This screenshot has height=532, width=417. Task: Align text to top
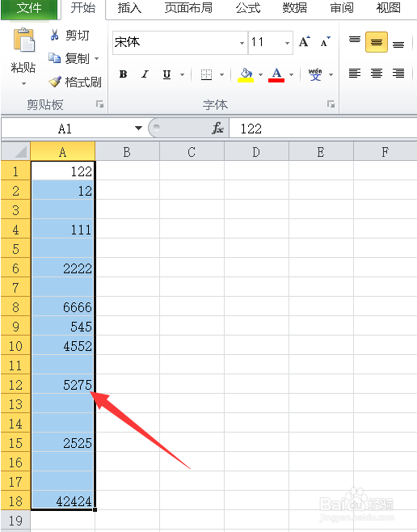355,40
